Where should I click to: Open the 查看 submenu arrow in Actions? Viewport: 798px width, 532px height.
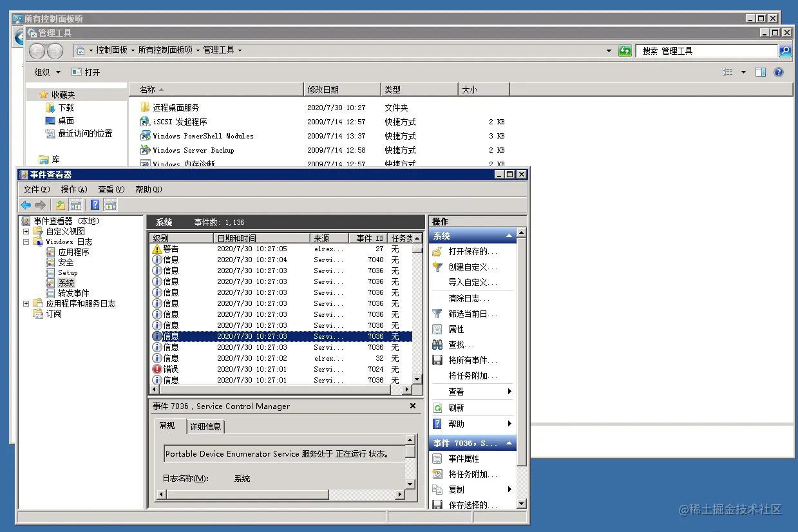point(509,392)
